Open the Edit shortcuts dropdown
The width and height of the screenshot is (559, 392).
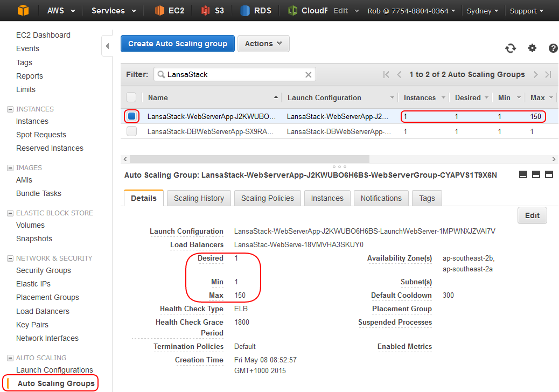346,11
